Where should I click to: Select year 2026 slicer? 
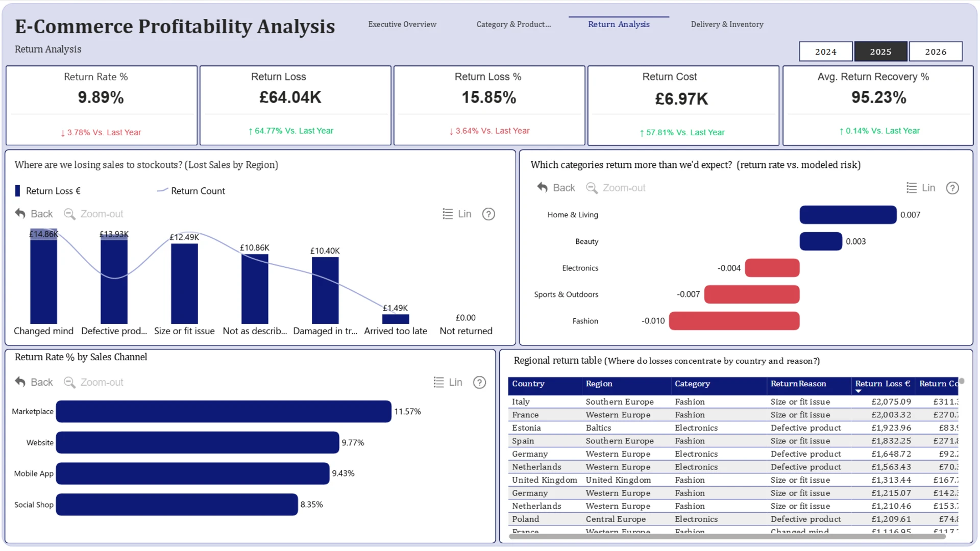[936, 52]
